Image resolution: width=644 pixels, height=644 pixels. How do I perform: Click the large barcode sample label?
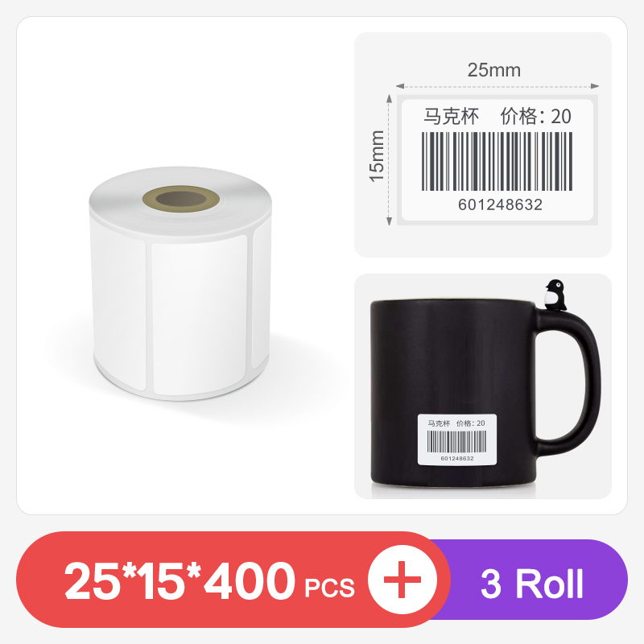tap(497, 159)
